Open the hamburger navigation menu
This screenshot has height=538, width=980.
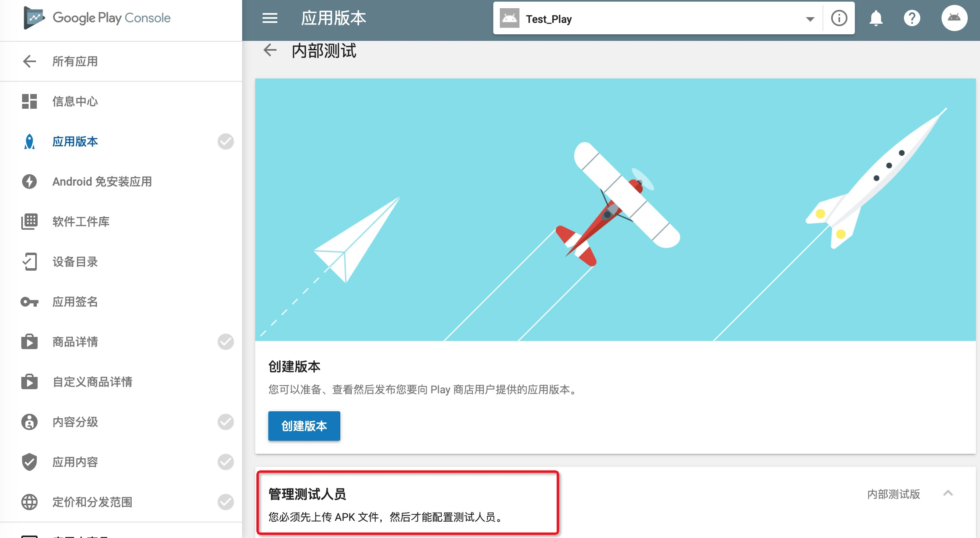point(270,18)
